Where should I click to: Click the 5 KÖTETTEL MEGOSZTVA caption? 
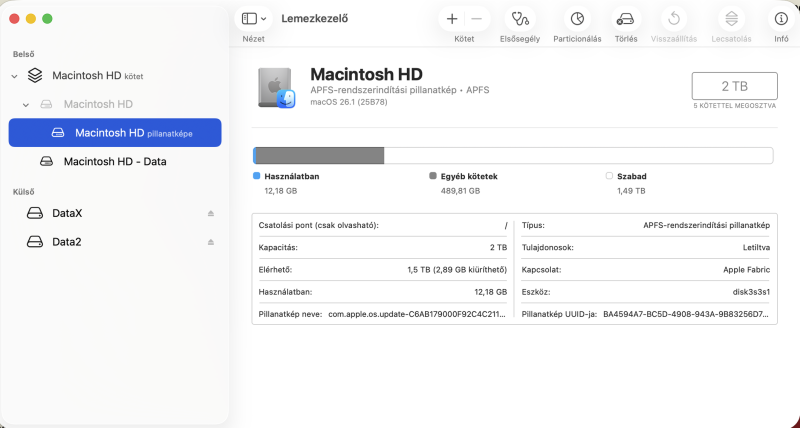coord(735,106)
